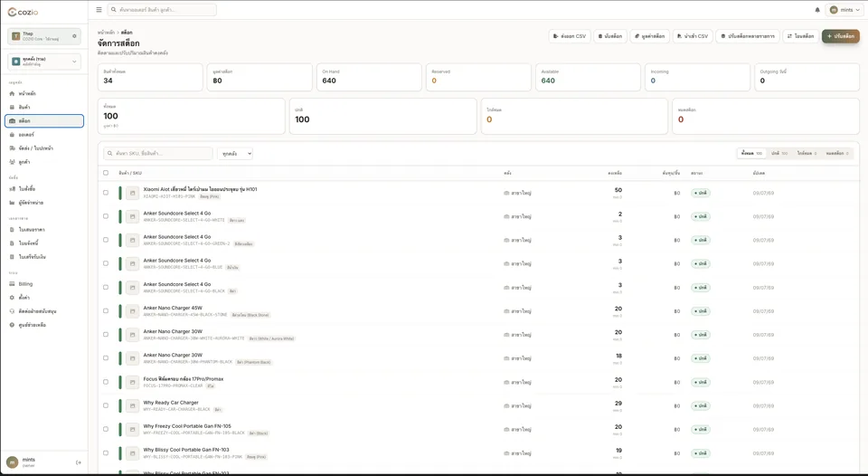Open ใบแจ้งหนี้ invoices in sidebar

point(44,243)
